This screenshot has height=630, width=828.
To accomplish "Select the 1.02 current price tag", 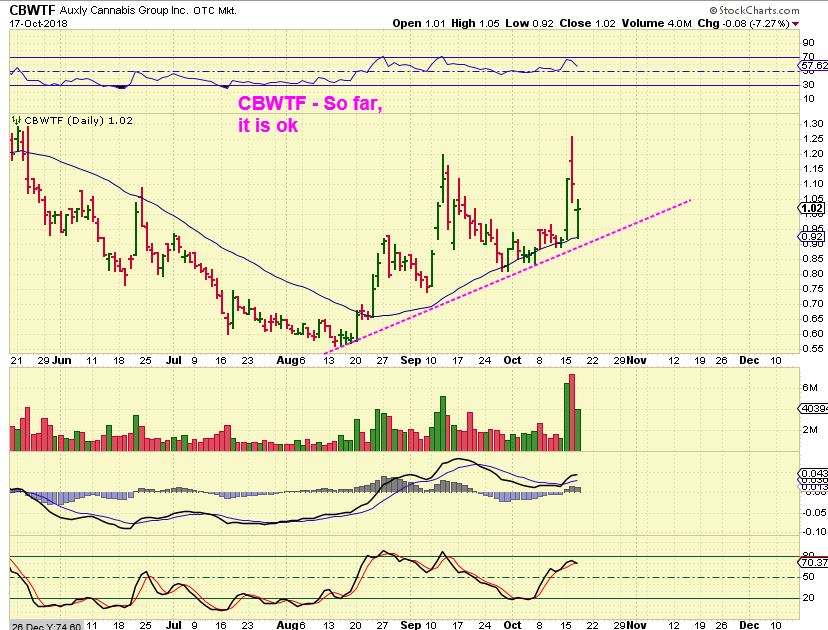I will tap(811, 208).
